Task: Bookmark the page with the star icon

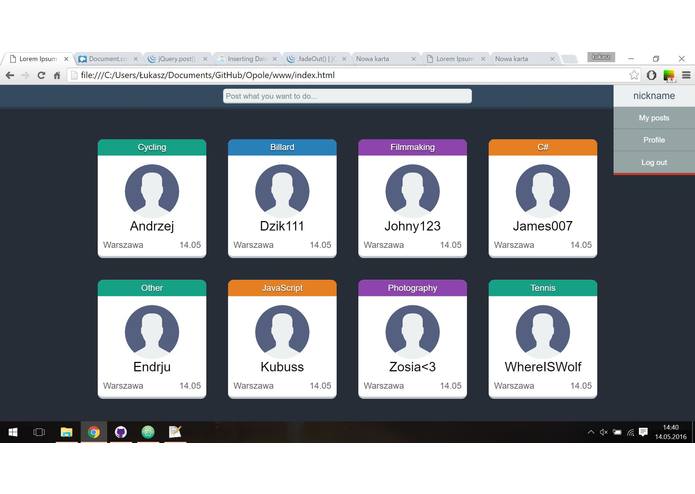Action: [634, 75]
